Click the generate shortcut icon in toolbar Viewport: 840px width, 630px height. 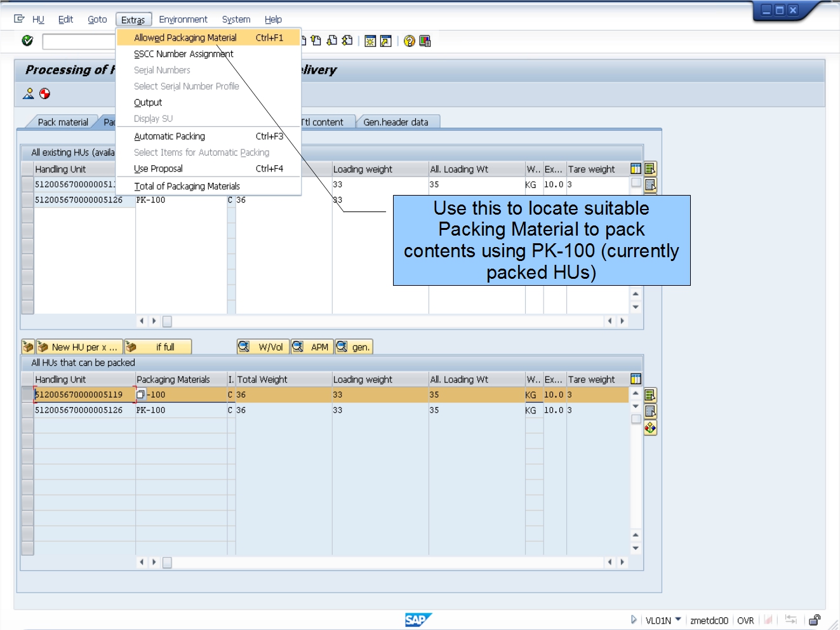[385, 41]
